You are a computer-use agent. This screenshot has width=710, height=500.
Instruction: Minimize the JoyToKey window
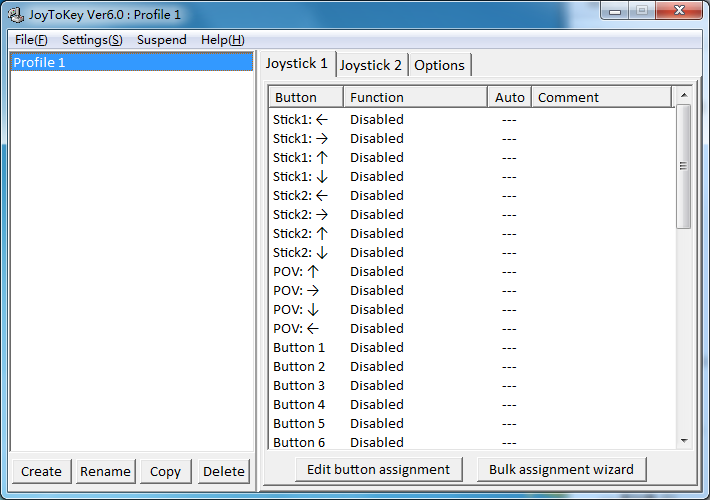pos(615,11)
